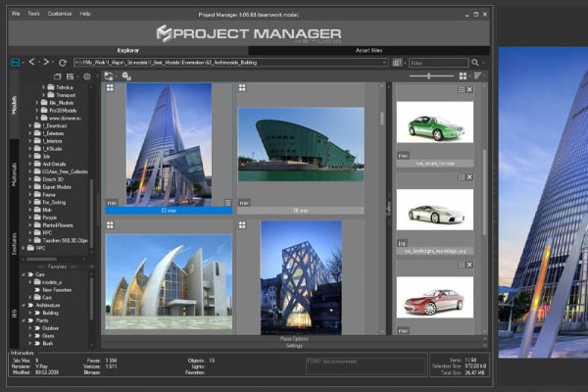The height and width of the screenshot is (392, 588).
Task: Select the IES vertical tab
Action: click(x=15, y=314)
